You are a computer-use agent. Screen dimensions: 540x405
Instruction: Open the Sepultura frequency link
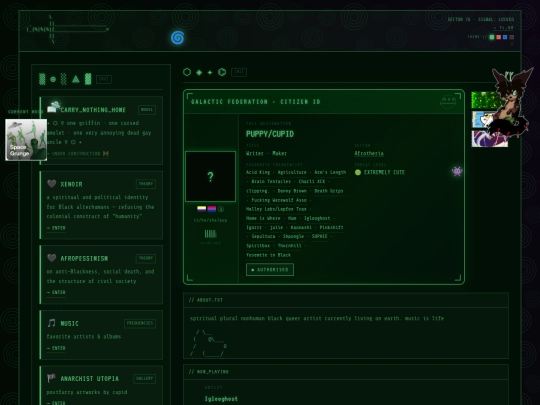[x=263, y=236]
